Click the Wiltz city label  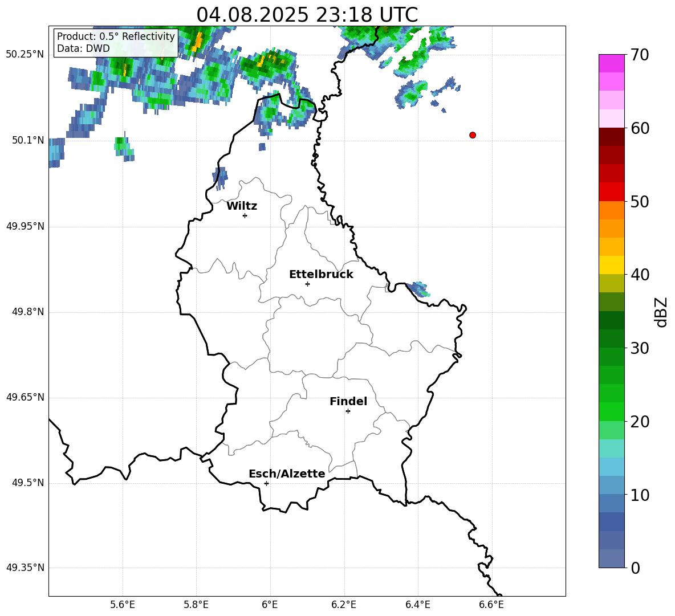[242, 206]
